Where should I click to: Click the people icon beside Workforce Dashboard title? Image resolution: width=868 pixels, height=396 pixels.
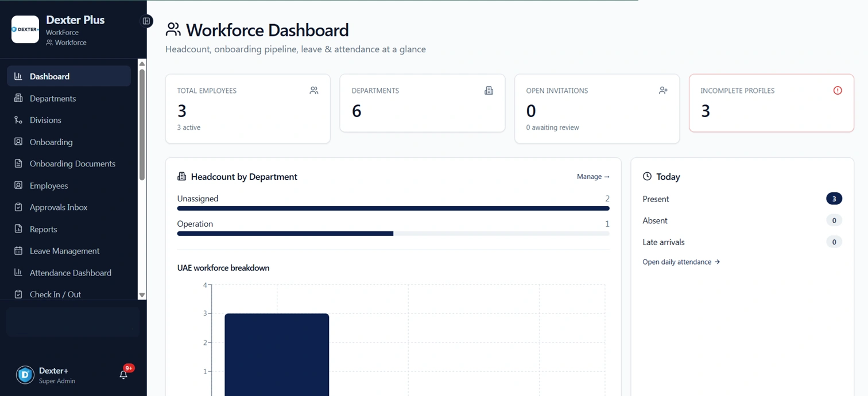click(x=173, y=29)
